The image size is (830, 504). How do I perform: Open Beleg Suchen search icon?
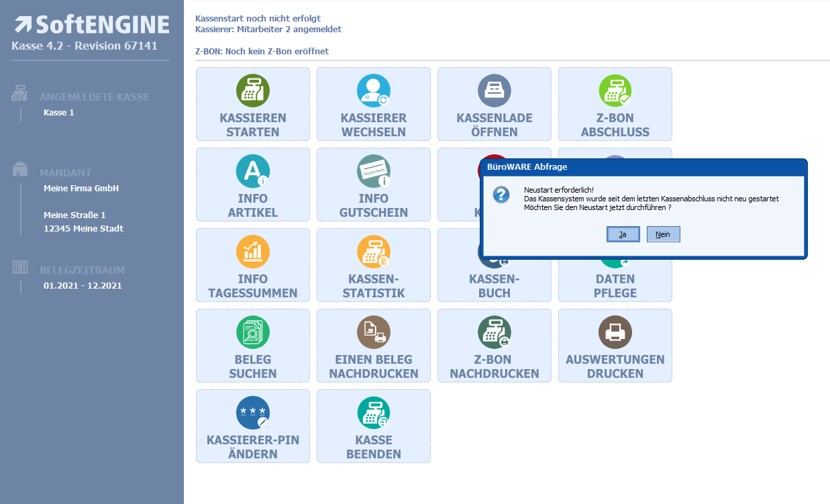pyautogui.click(x=253, y=333)
